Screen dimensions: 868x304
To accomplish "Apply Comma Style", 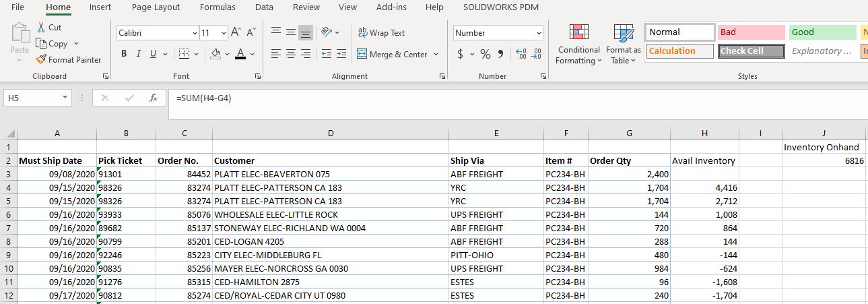I will coord(500,54).
